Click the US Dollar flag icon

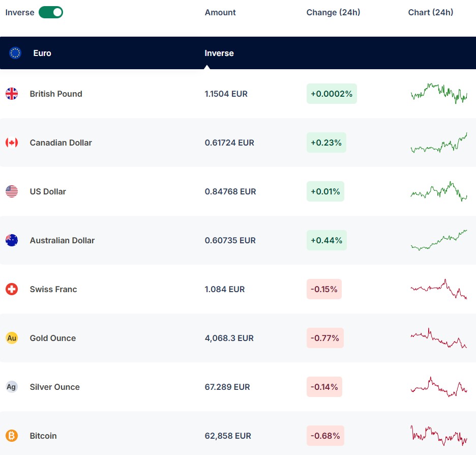tap(12, 191)
